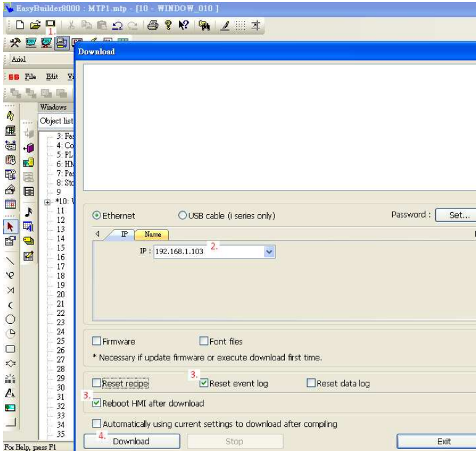Click the Download button
The image size is (476, 451).
click(132, 441)
